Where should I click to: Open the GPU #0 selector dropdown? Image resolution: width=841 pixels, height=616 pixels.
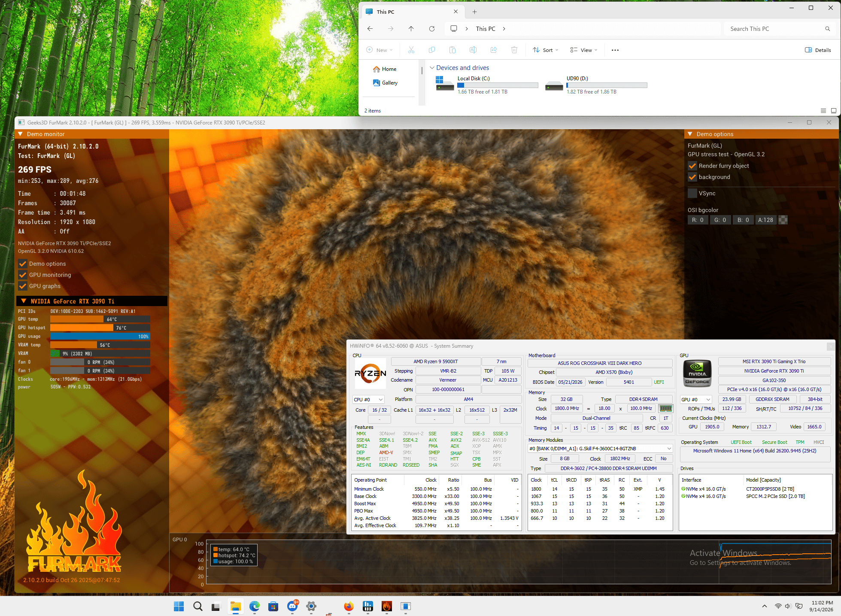tap(696, 399)
